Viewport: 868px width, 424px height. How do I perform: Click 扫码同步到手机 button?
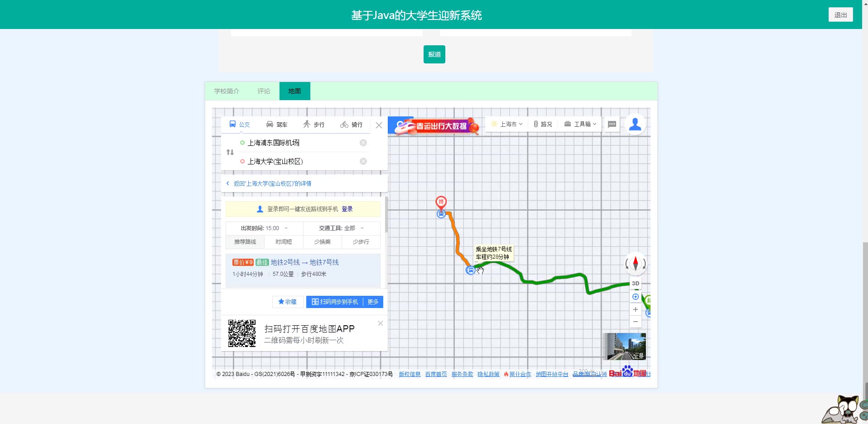tap(334, 302)
